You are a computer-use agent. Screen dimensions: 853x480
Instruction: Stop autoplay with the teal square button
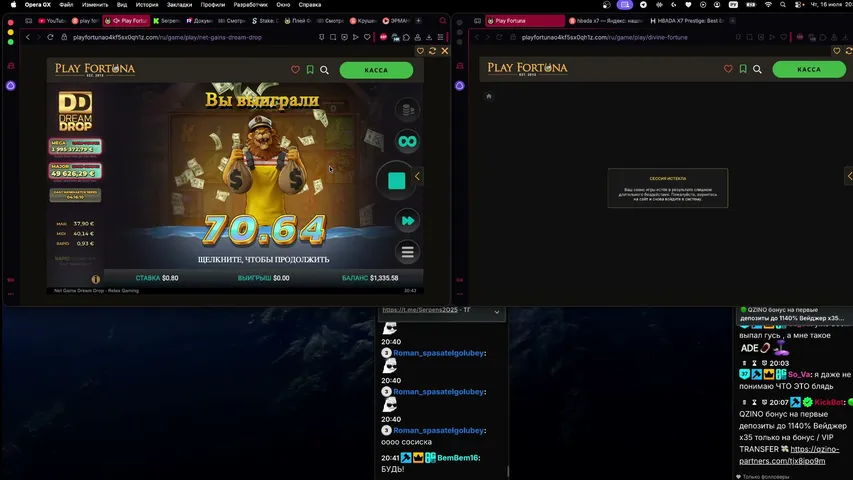(397, 181)
